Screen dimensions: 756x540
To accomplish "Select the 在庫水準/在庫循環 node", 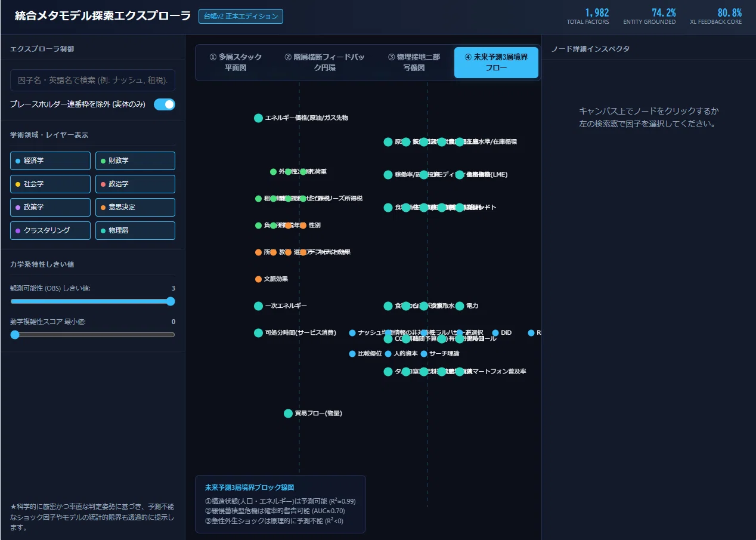I will (x=460, y=142).
